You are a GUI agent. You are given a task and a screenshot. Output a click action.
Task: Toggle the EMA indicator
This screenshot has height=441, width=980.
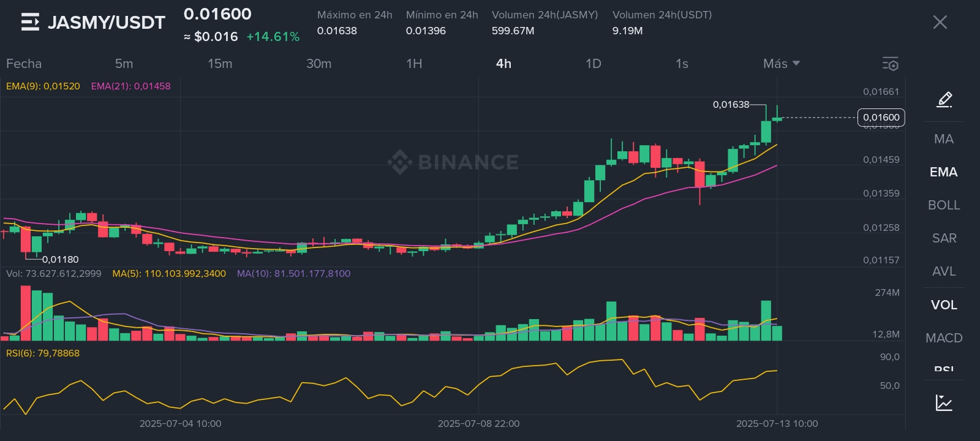(x=944, y=172)
